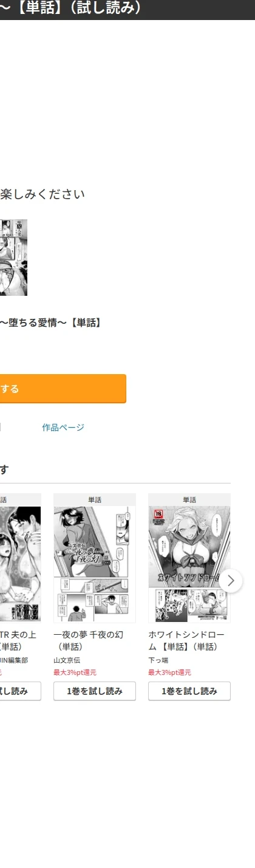The width and height of the screenshot is (255, 868).
Task: Click 1巻を試し読み under 一夜の夢
Action: point(95,691)
